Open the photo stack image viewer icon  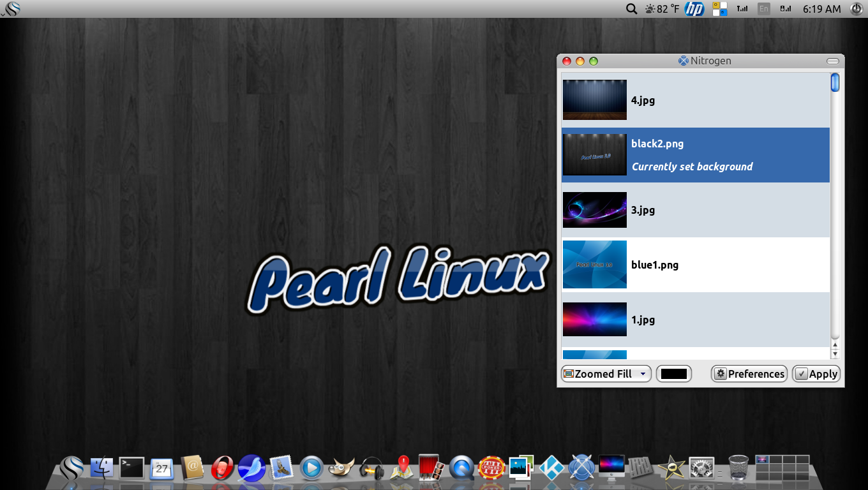[521, 468]
